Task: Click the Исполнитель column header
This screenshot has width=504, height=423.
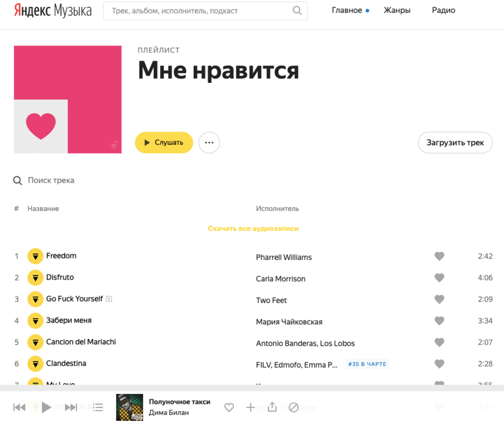Action: 277,209
